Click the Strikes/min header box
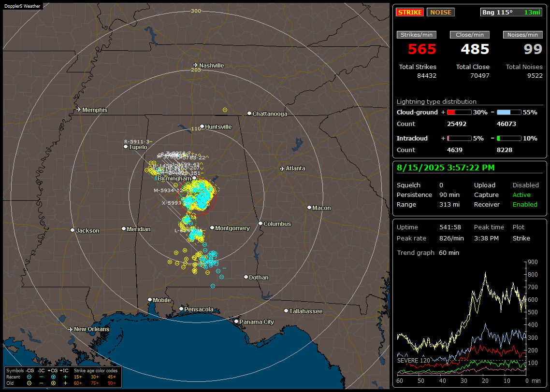The height and width of the screenshot is (392, 550). (417, 35)
